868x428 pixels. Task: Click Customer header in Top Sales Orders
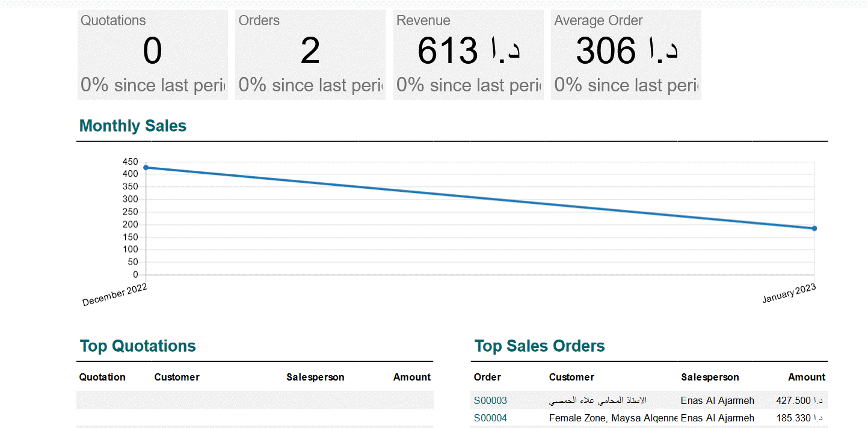[571, 378]
